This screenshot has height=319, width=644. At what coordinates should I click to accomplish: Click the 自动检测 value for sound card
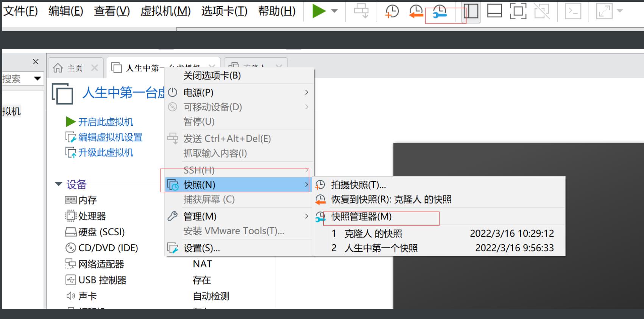click(211, 296)
